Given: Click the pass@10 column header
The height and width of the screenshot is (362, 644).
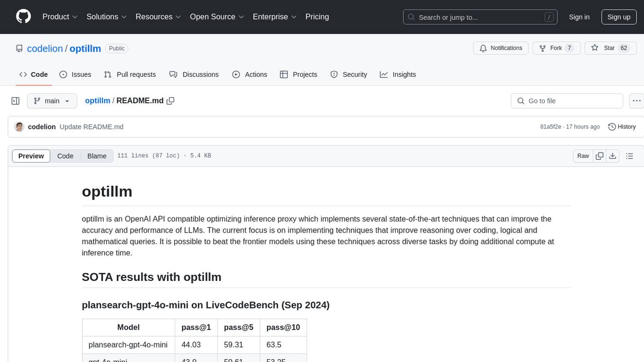Looking at the screenshot, I should tap(283, 327).
